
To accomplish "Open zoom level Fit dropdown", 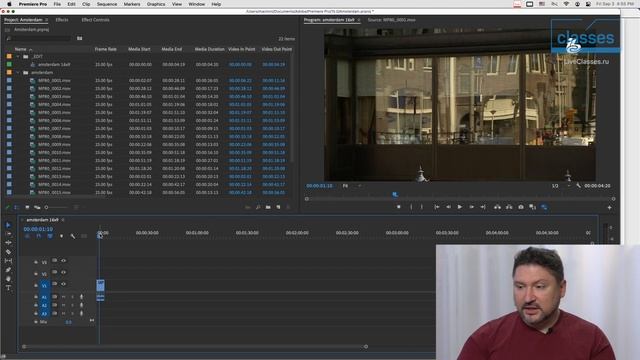I will pyautogui.click(x=352, y=186).
